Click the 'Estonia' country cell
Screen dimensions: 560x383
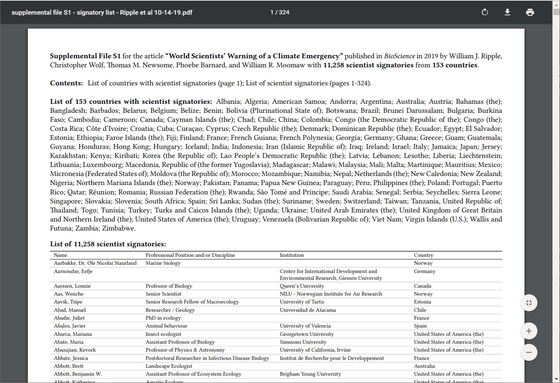click(422, 302)
